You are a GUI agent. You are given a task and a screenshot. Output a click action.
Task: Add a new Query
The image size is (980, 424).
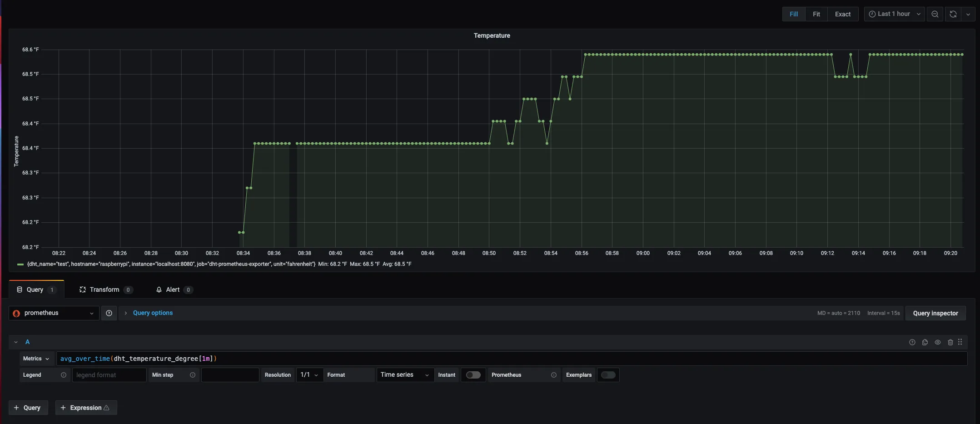28,408
